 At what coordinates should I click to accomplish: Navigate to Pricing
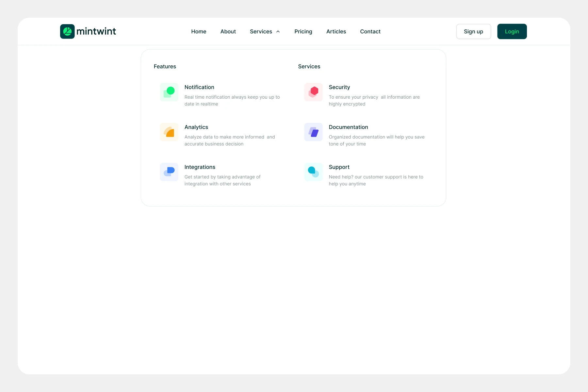[x=303, y=32]
